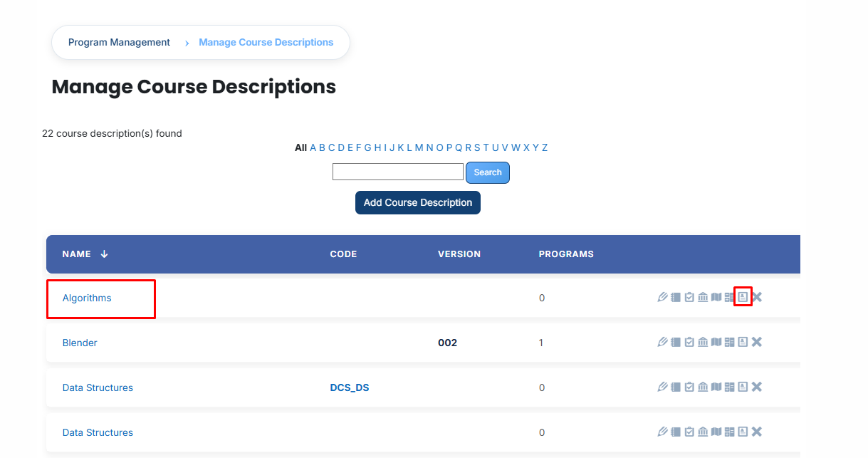Delete the Algorithms course with the X icon
The image size is (868, 458).
(757, 297)
